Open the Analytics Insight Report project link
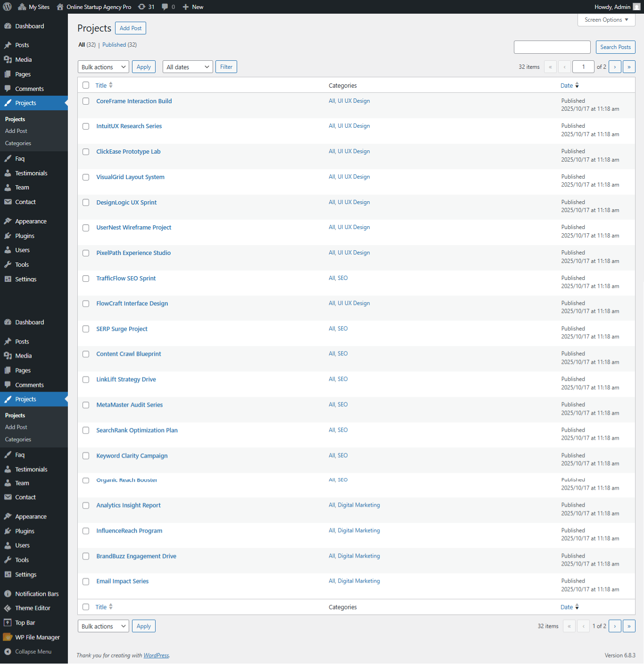This screenshot has width=644, height=665. (128, 505)
